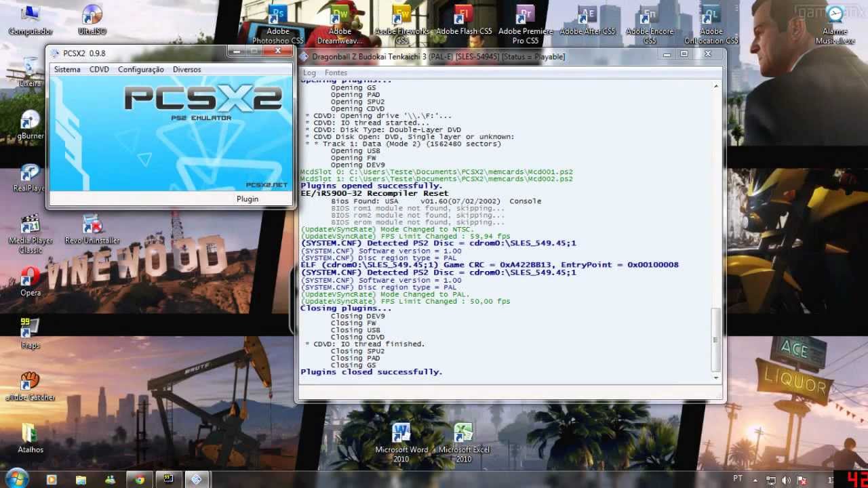Viewport: 868px width, 488px height.
Task: Click 'FPS Limit Changed : 50,00 fps' line
Action: [405, 301]
